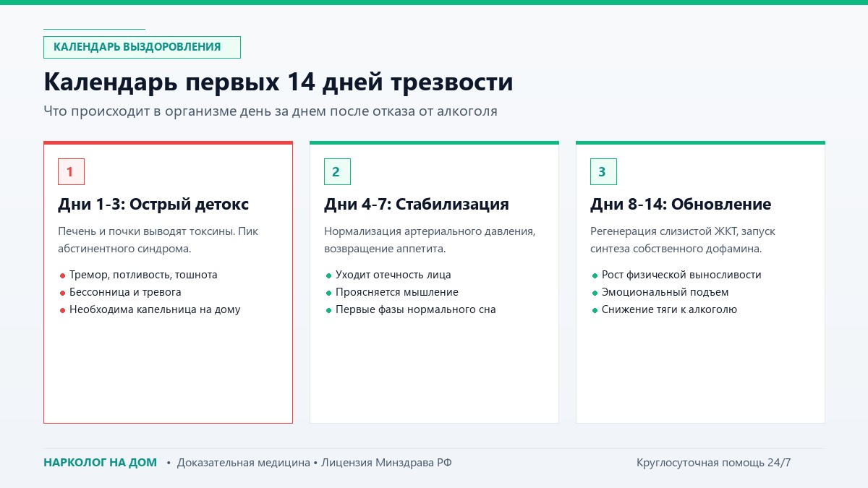The image size is (868, 488).
Task: Click the red number 1 badge
Action: click(x=71, y=171)
